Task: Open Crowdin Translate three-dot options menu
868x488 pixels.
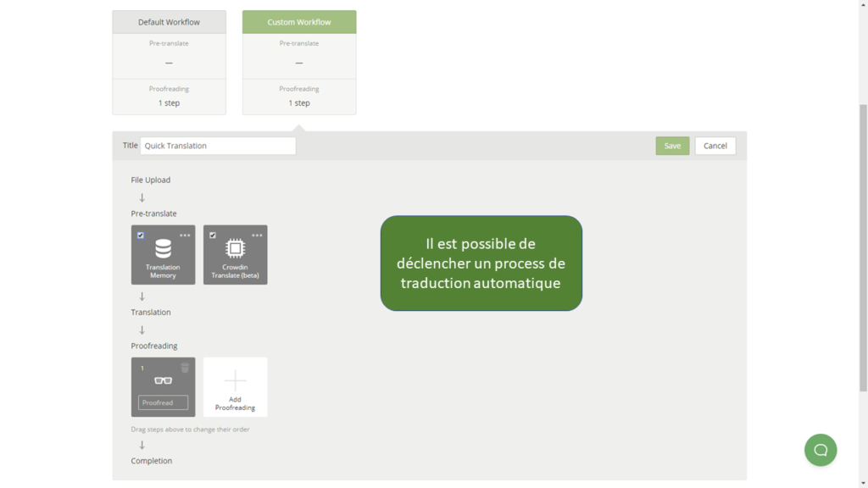Action: pyautogui.click(x=257, y=236)
